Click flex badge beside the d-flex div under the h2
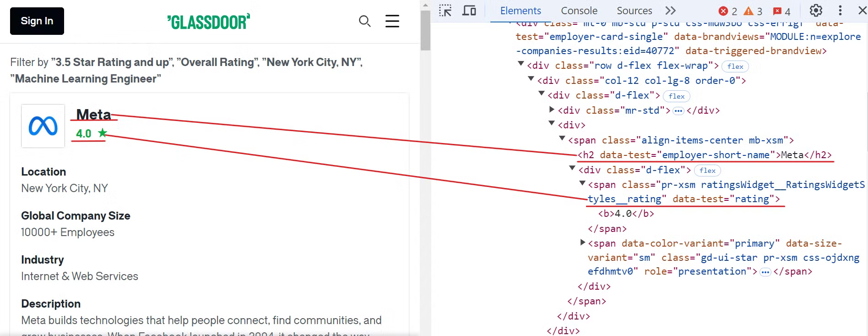Screen dimensions: 868x336 [x=707, y=171]
